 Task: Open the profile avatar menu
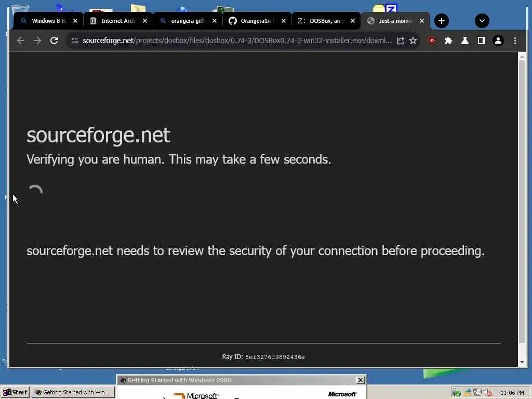pos(498,41)
